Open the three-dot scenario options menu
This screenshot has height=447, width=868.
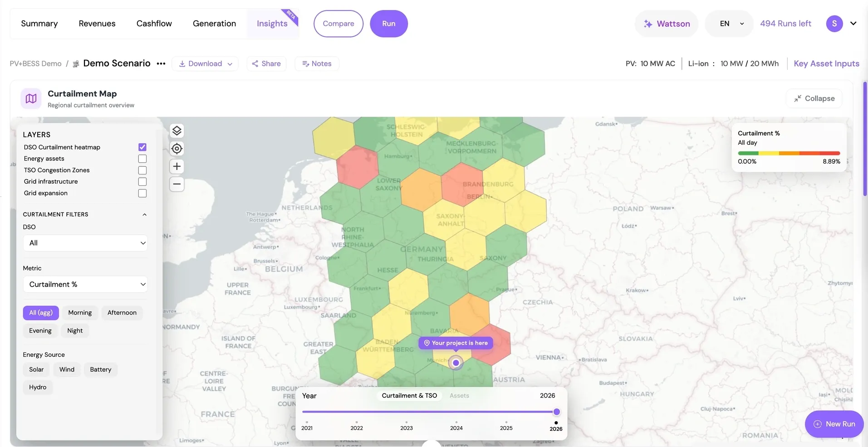click(161, 63)
